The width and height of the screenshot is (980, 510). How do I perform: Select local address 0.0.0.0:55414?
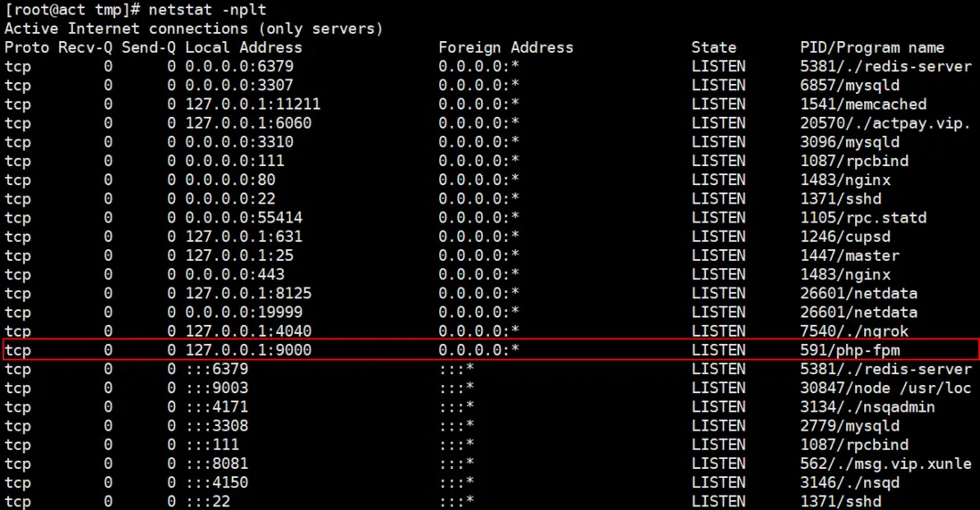[244, 218]
